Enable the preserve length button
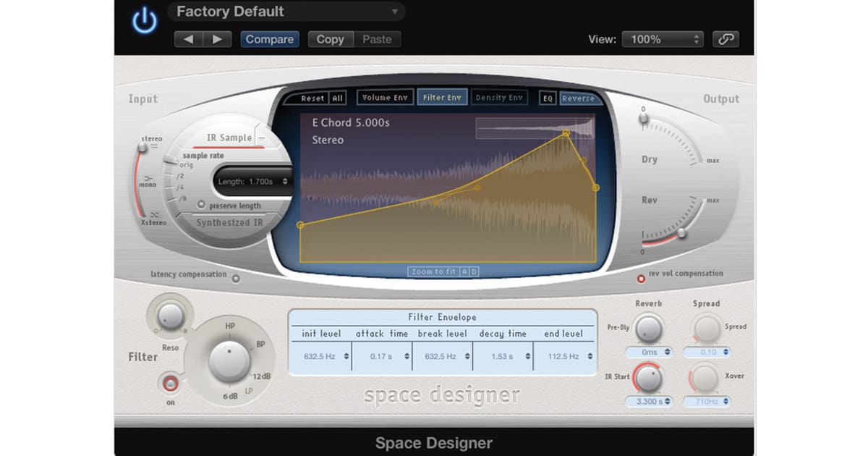 coord(201,205)
